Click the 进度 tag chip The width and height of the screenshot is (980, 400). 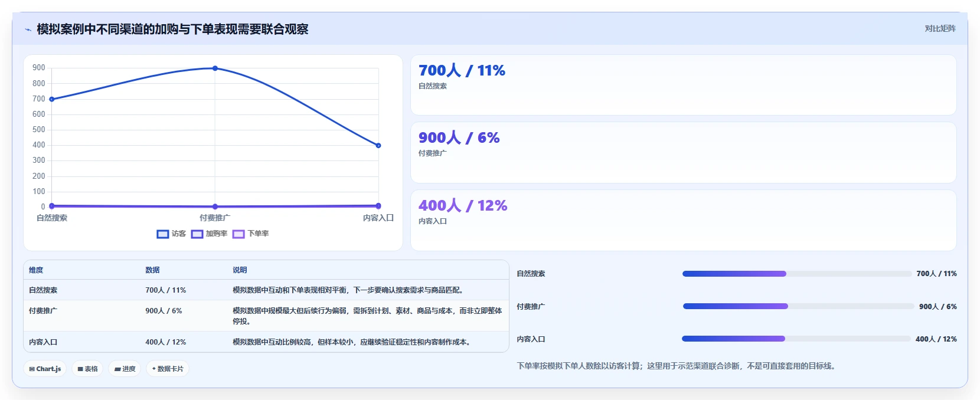coord(125,369)
